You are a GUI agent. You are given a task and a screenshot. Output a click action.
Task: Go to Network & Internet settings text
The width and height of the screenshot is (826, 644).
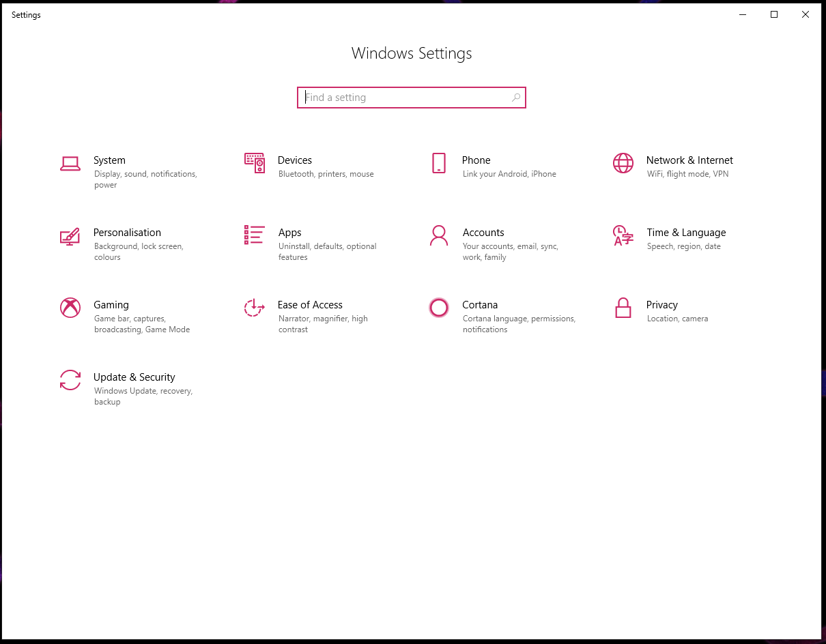click(689, 160)
